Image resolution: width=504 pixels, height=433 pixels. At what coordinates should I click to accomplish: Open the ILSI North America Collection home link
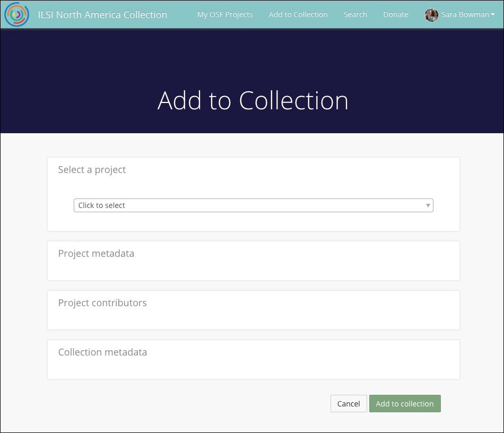[x=102, y=15]
